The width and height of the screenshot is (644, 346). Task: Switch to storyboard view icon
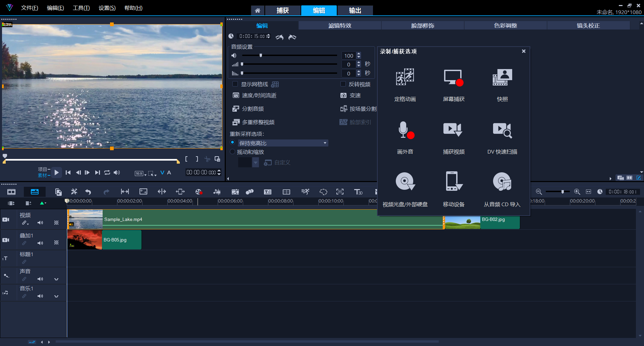[11, 192]
